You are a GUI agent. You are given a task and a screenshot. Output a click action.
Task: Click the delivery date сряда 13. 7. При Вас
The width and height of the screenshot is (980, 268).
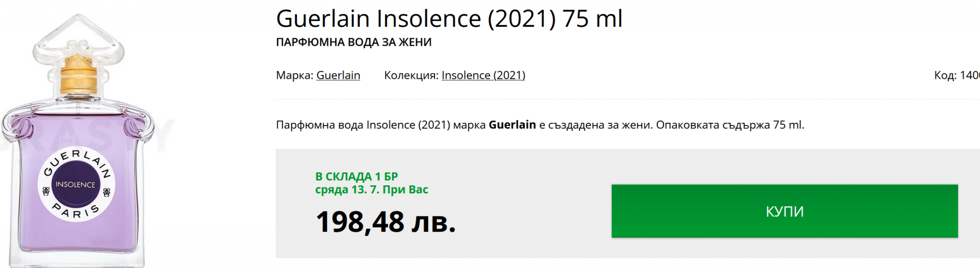371,190
